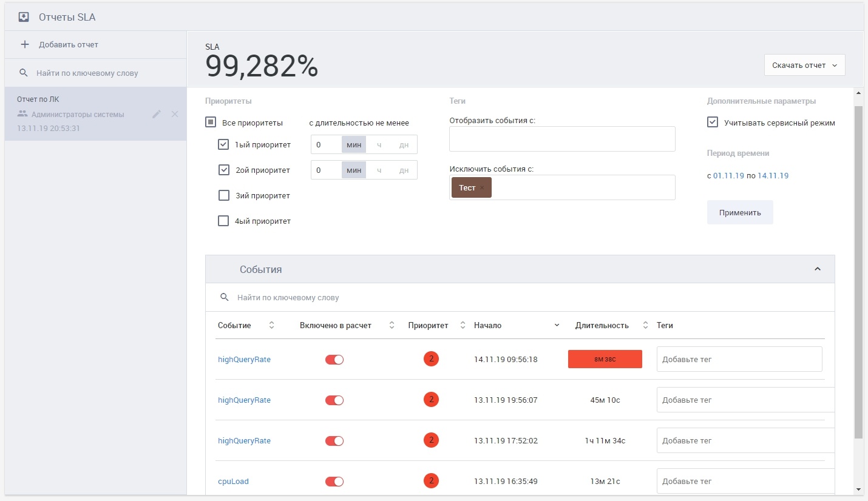Add tag for event 13.11.19 19:56:07
The height and width of the screenshot is (501, 868).
[x=745, y=400]
